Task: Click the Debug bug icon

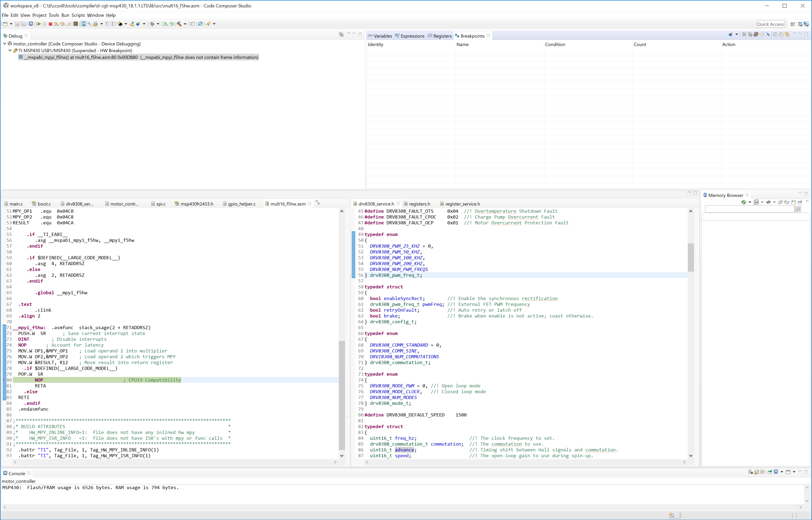Action: pyautogui.click(x=152, y=24)
